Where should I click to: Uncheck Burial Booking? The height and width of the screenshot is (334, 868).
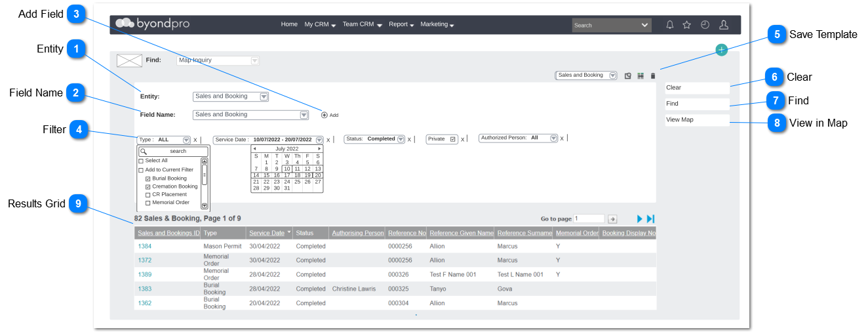pos(148,178)
